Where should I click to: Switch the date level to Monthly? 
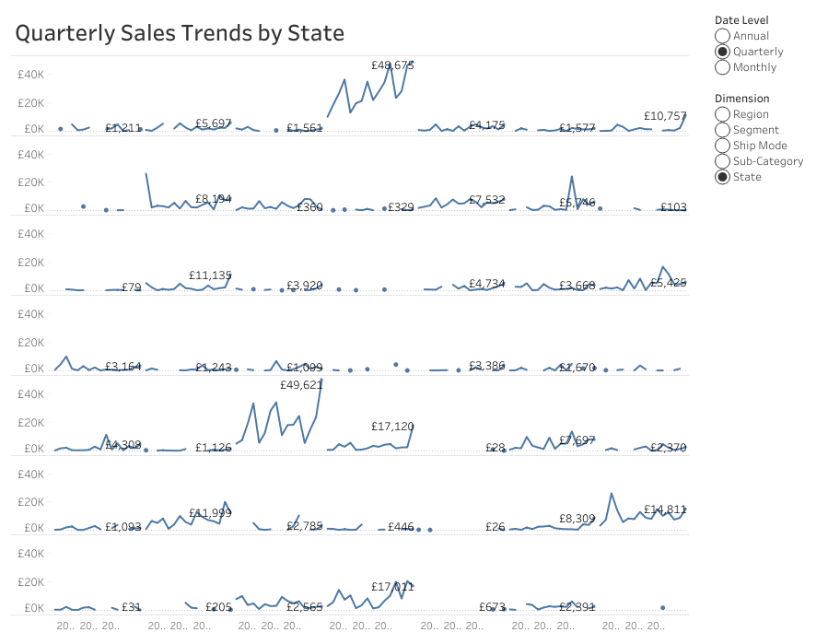coord(723,67)
